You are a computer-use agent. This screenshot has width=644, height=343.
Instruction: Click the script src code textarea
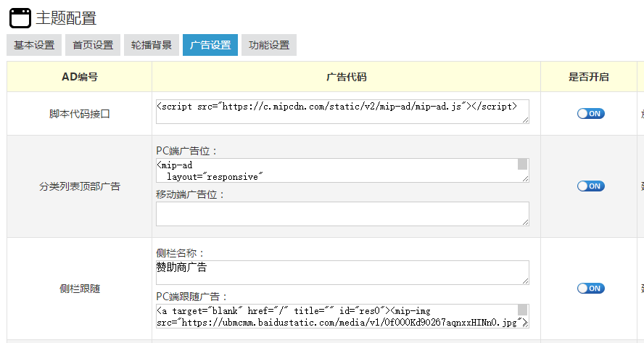click(342, 112)
